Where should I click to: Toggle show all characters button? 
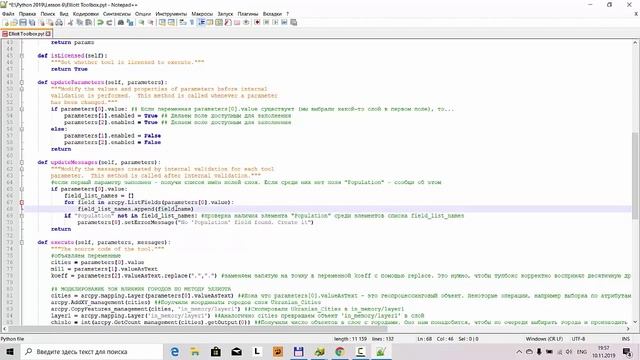(x=192, y=22)
